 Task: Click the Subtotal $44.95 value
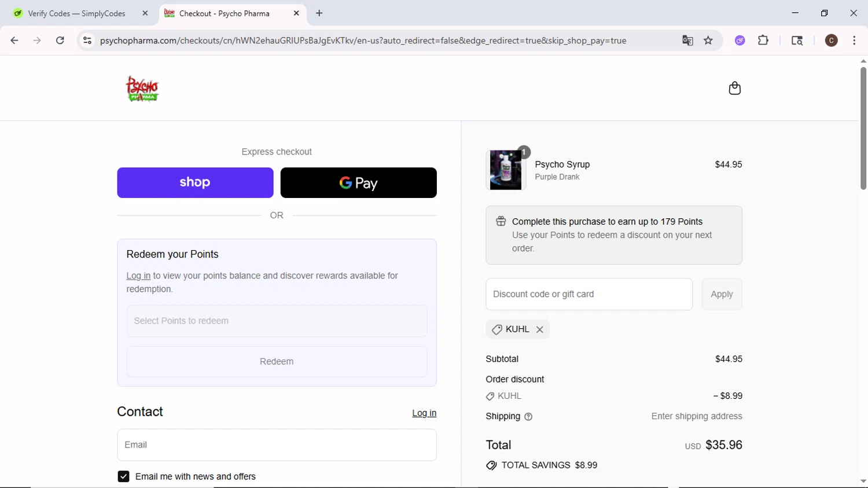coord(729,359)
